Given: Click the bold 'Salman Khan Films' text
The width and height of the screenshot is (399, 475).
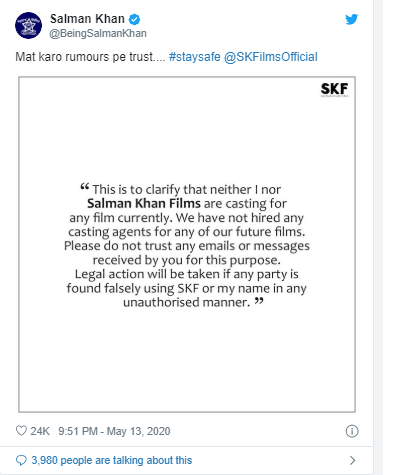Looking at the screenshot, I should [x=144, y=203].
